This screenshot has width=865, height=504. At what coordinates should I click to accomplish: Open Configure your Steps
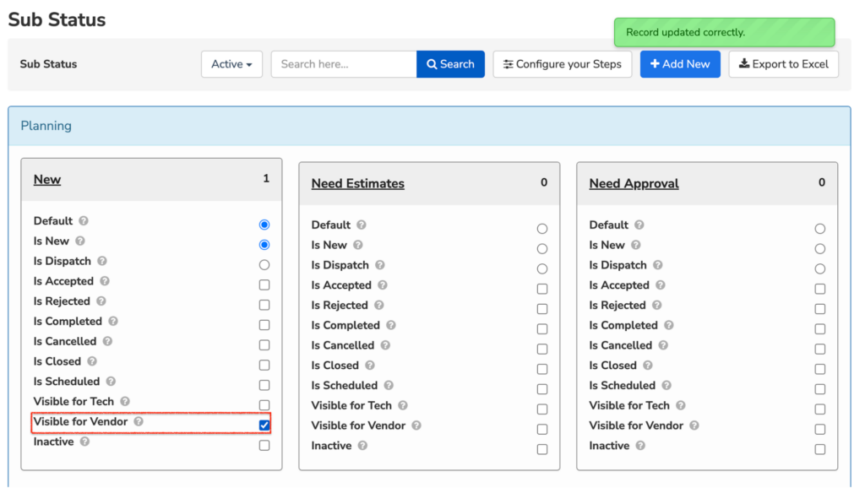pos(562,64)
